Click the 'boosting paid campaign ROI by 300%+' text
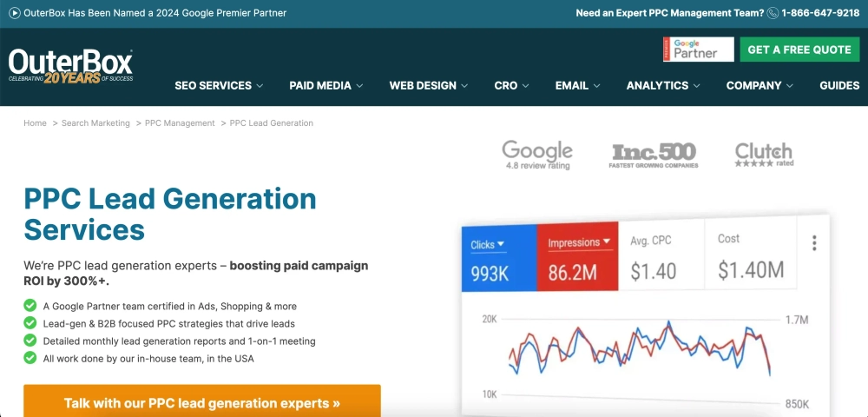The width and height of the screenshot is (868, 417). 196,273
